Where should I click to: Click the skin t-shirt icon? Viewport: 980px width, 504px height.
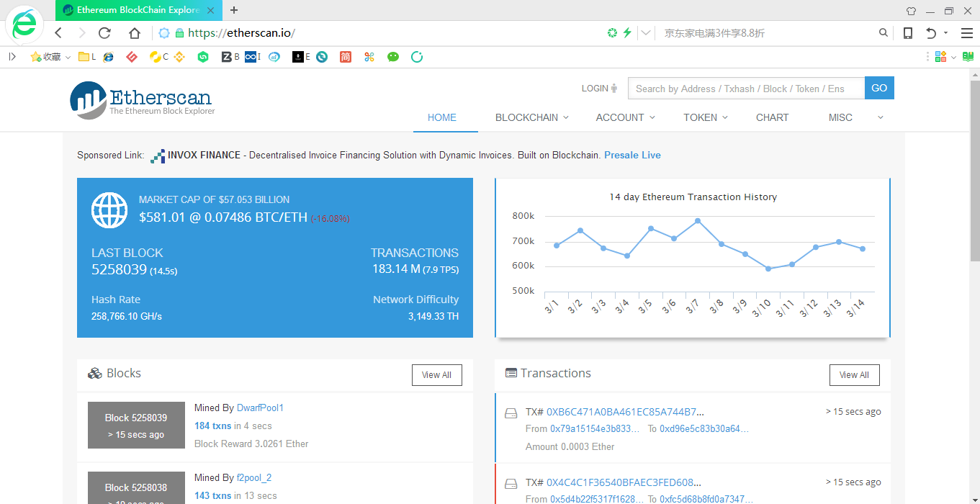click(911, 11)
